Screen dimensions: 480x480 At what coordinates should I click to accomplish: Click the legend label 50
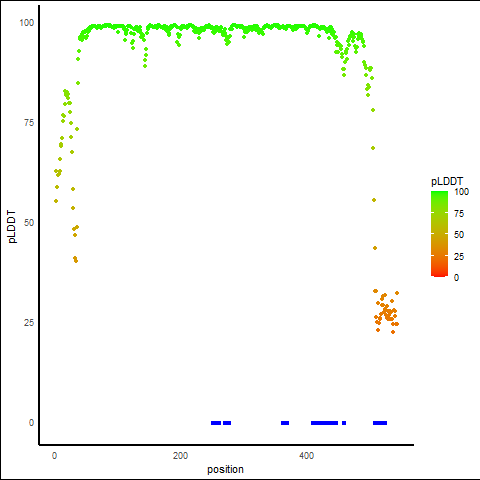click(x=459, y=235)
